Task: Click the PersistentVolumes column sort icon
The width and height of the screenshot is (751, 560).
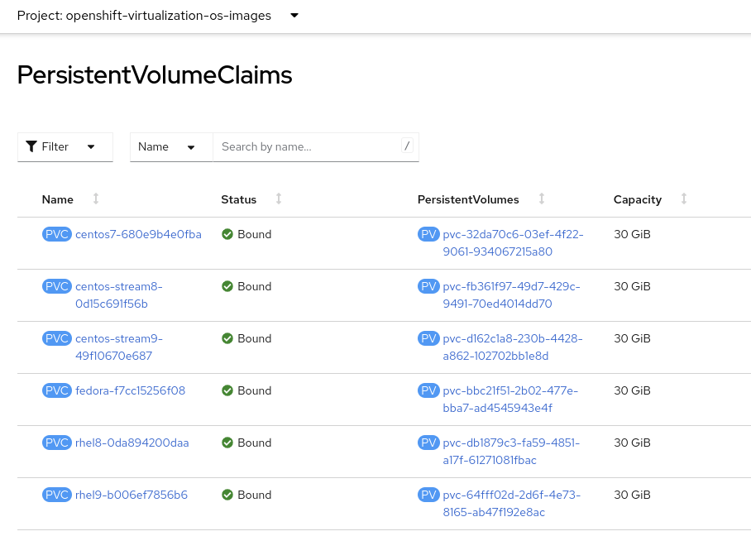Action: (x=542, y=199)
